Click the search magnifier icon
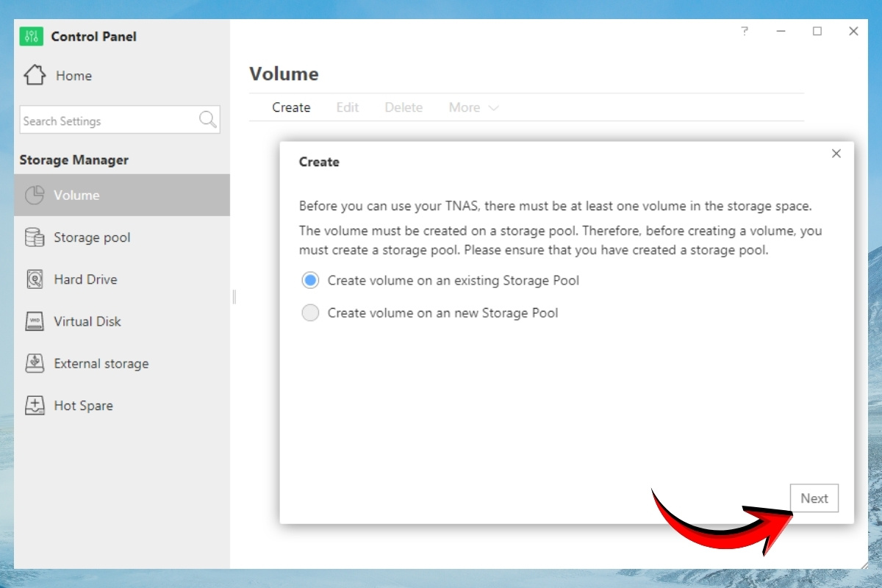Screen dimensions: 882x588 tap(208, 120)
